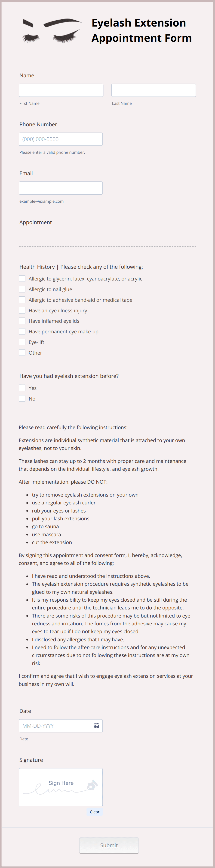Click the phone number input field
The width and height of the screenshot is (215, 868).
tap(61, 139)
